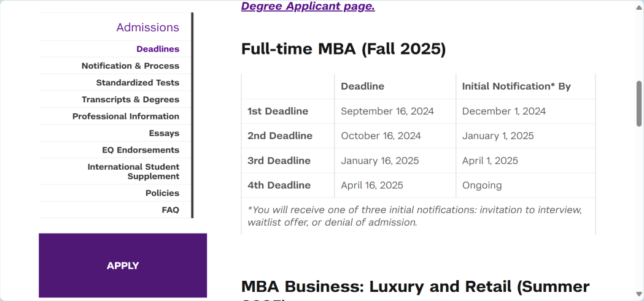Go to Notification & Process section
The height and width of the screenshot is (301, 644).
click(x=130, y=66)
